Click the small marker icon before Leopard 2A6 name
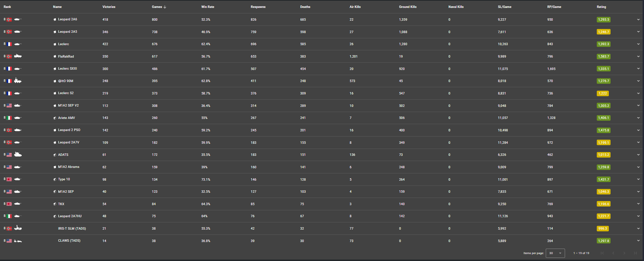Viewport: 644px width, 261px height. pyautogui.click(x=55, y=20)
